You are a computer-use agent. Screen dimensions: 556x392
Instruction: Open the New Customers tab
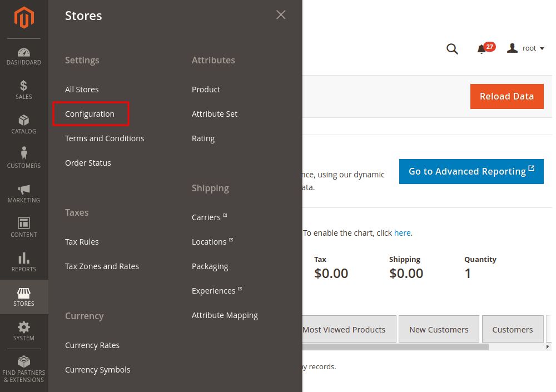439,329
